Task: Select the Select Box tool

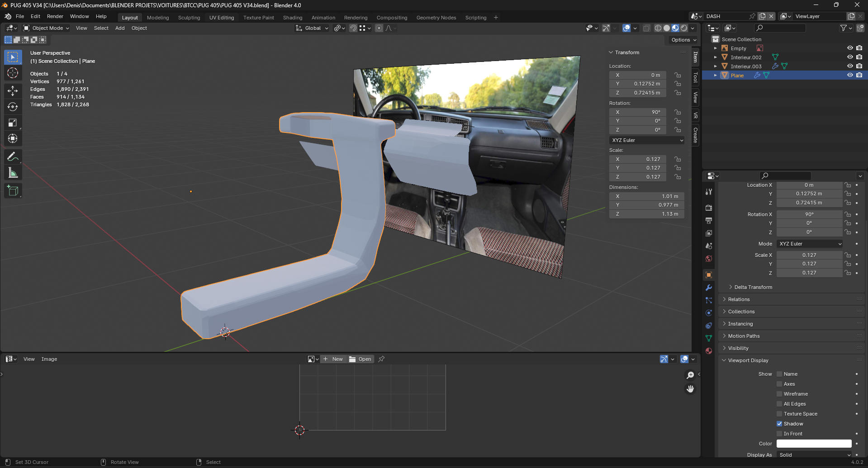Action: 13,57
